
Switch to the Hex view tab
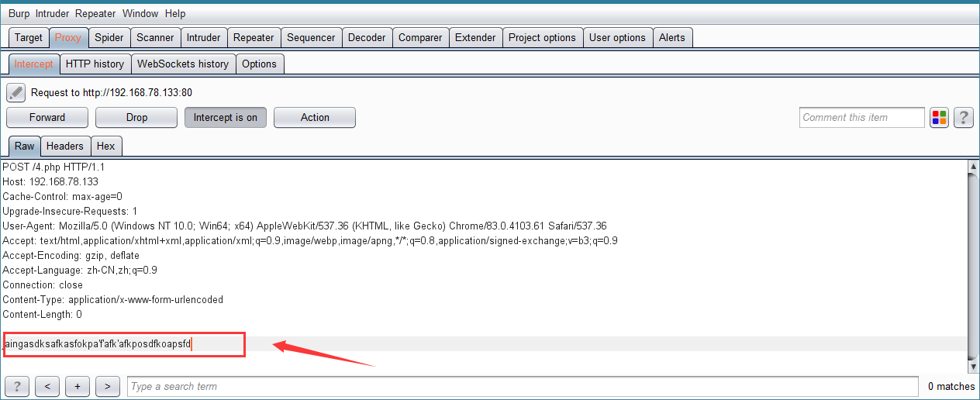click(106, 146)
